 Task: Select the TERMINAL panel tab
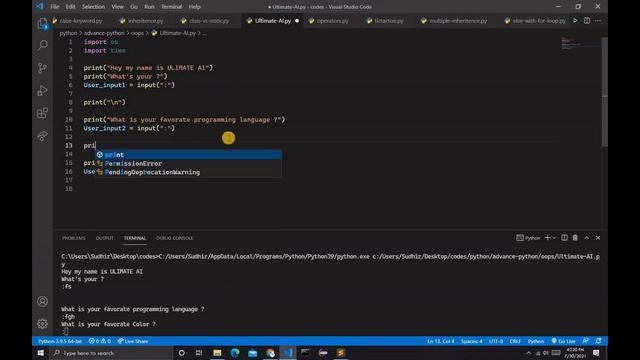pyautogui.click(x=135, y=238)
